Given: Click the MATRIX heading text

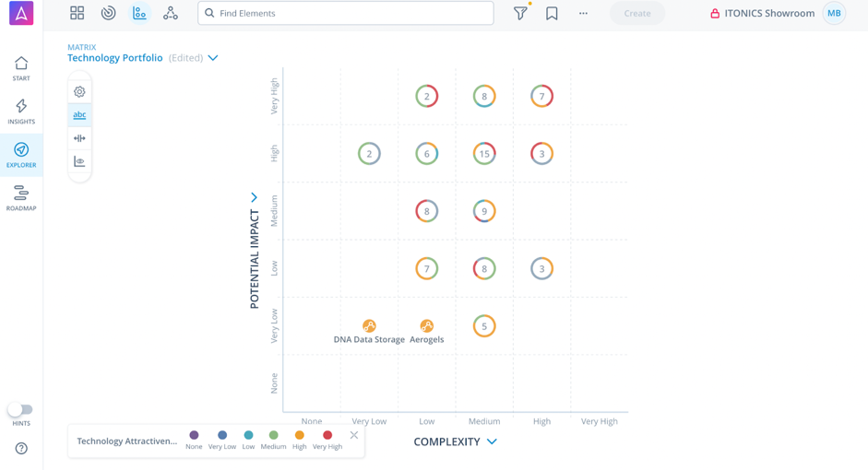Looking at the screenshot, I should (82, 47).
